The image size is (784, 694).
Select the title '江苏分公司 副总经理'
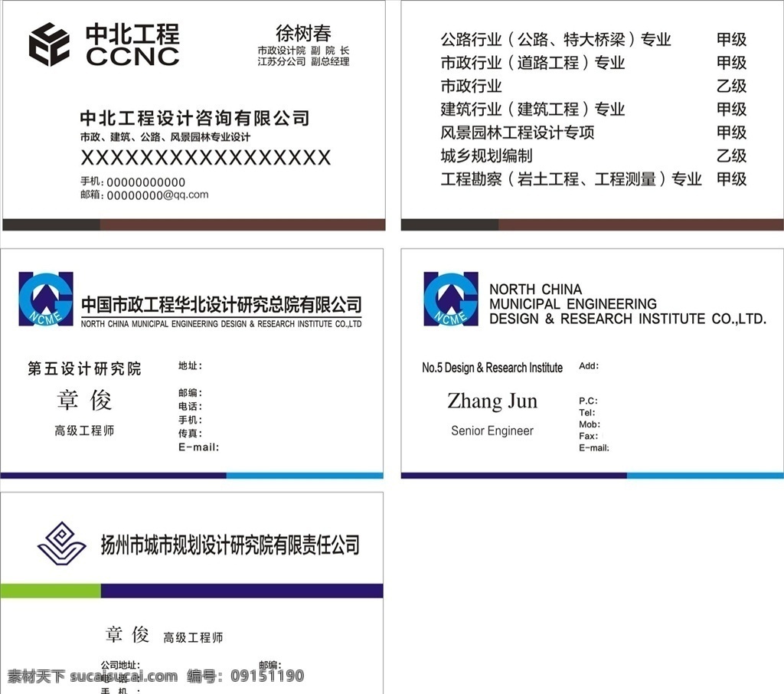tap(303, 61)
